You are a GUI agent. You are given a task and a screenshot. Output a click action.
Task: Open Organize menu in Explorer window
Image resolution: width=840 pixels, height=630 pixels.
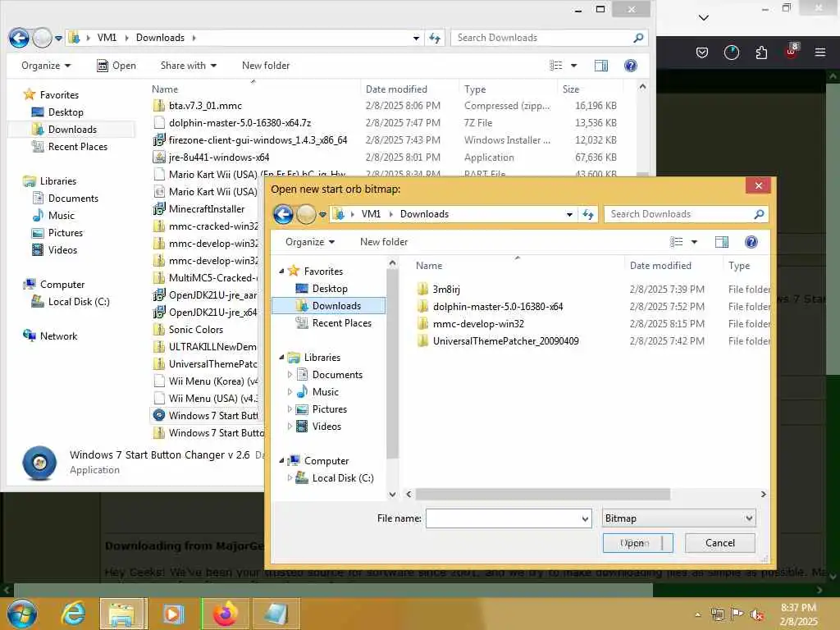tap(46, 66)
